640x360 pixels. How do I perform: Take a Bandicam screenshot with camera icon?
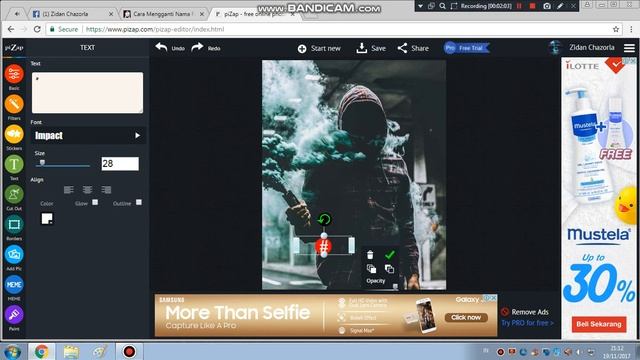547,6
